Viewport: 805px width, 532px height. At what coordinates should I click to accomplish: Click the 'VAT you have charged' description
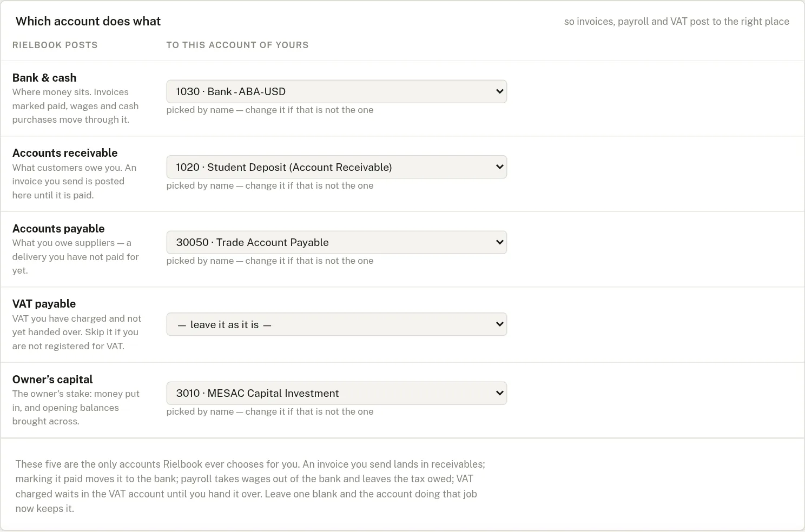(77, 332)
